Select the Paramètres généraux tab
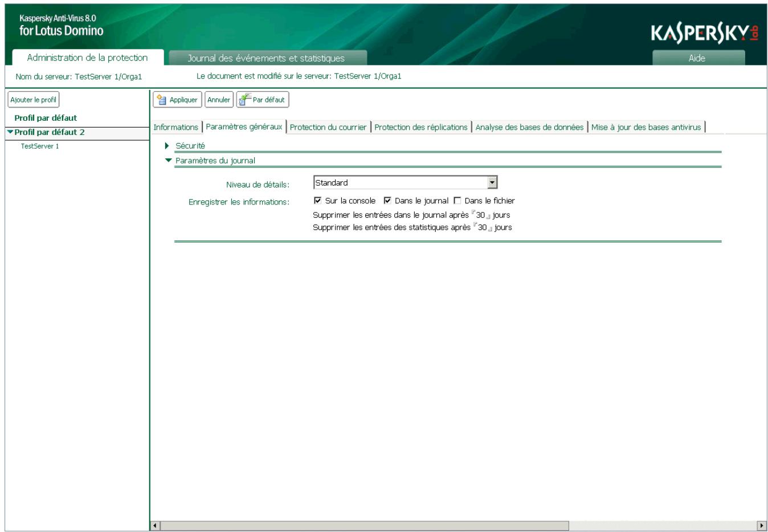The image size is (768, 532). point(244,126)
